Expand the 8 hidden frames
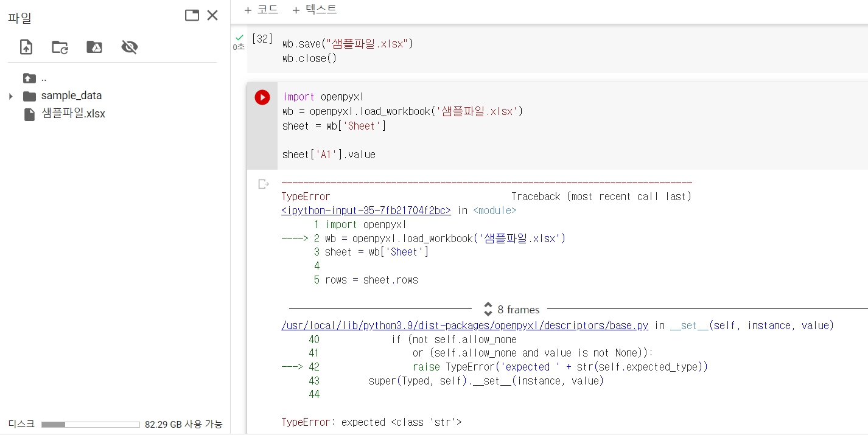Image resolution: width=868 pixels, height=435 pixels. tap(511, 309)
